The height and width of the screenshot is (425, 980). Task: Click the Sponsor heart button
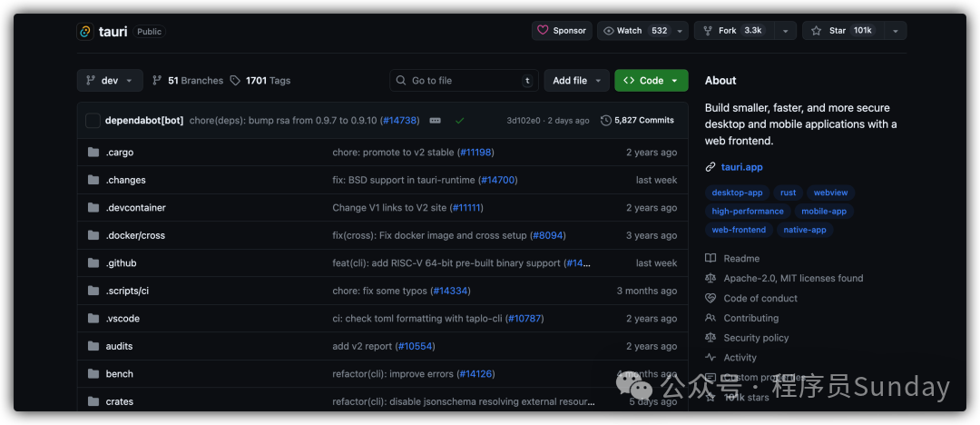[x=561, y=31]
